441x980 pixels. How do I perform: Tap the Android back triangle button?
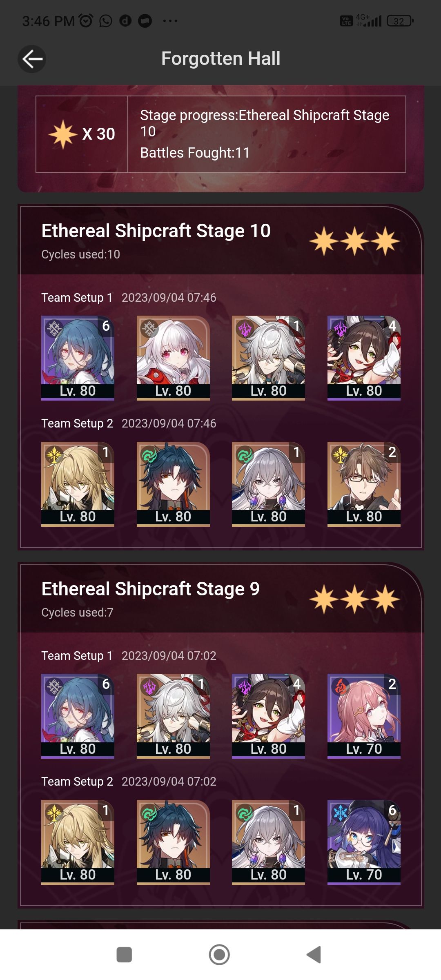314,955
